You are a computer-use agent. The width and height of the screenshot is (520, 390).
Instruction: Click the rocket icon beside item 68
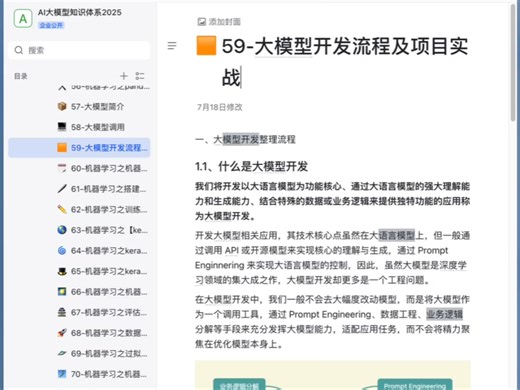coord(62,333)
